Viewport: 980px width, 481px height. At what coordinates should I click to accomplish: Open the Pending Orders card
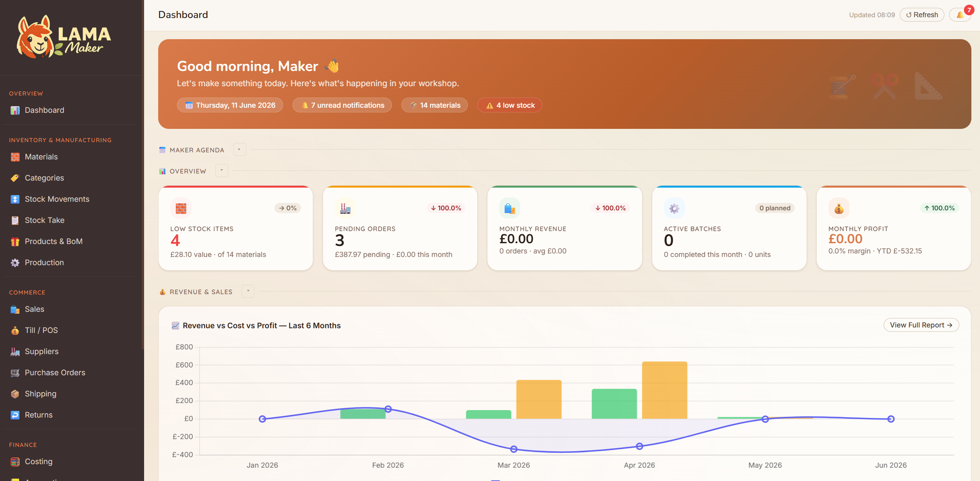[x=400, y=228]
